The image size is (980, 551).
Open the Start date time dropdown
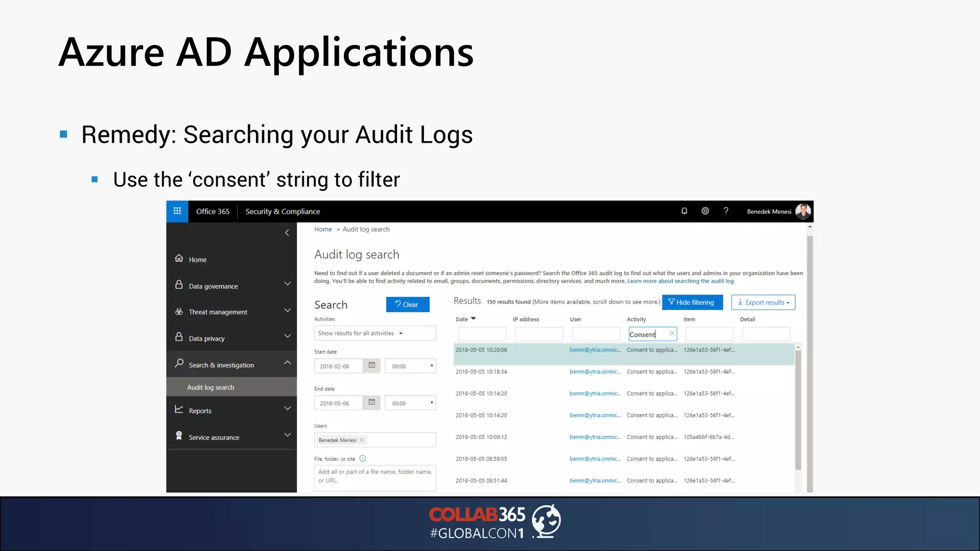[411, 366]
